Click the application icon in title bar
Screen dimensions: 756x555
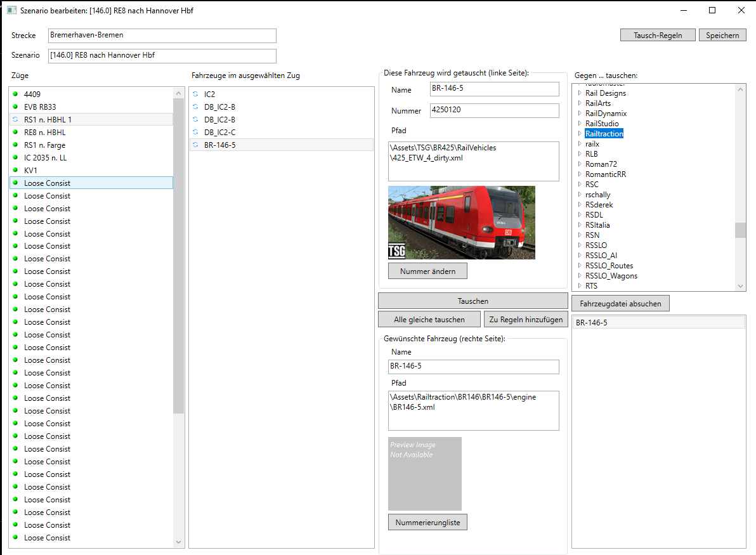[11, 11]
